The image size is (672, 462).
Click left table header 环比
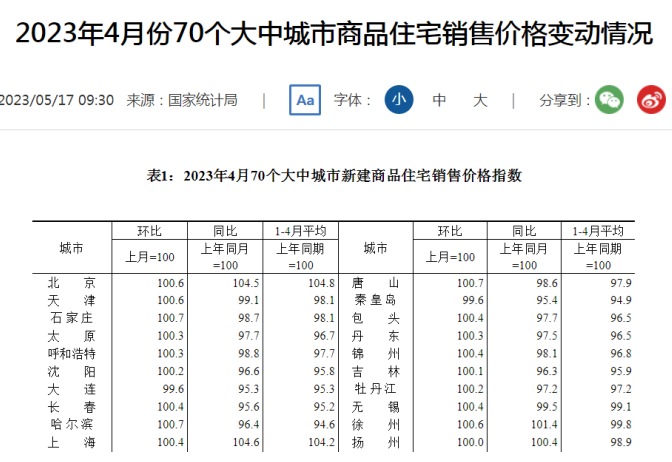click(150, 231)
